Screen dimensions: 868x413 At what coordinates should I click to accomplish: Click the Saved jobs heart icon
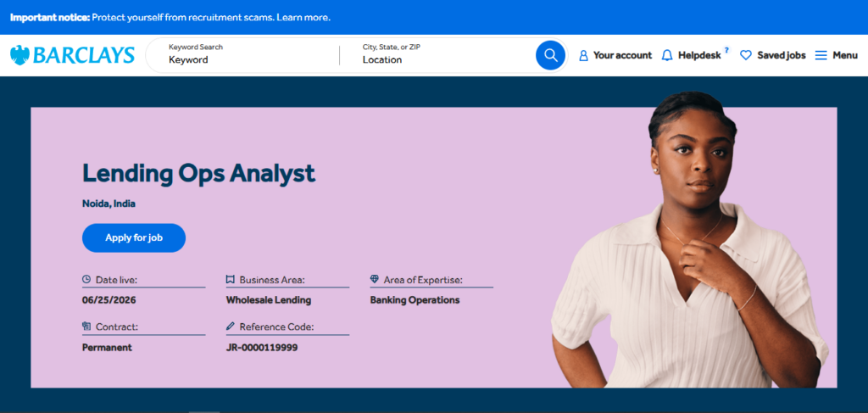coord(746,55)
